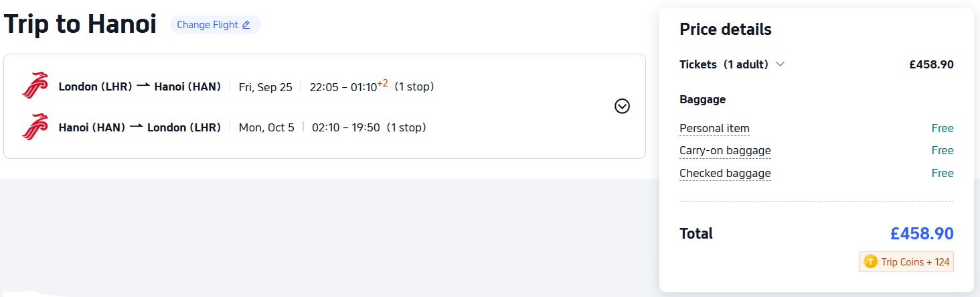
Task: Click the Trip Coins + 124 badge
Action: [x=906, y=262]
